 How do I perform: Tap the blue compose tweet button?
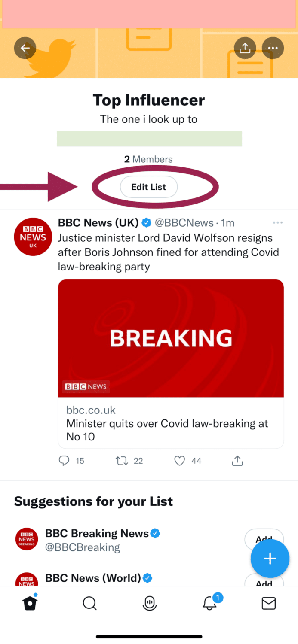(x=270, y=558)
